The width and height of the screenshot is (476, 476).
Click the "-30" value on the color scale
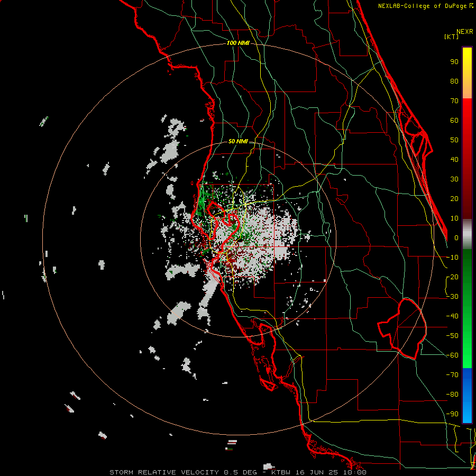tap(452, 297)
